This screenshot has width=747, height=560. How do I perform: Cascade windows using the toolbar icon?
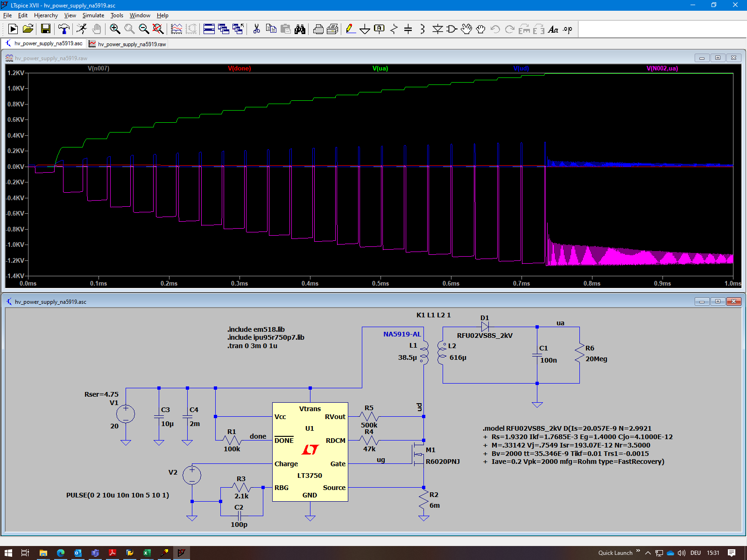[224, 29]
